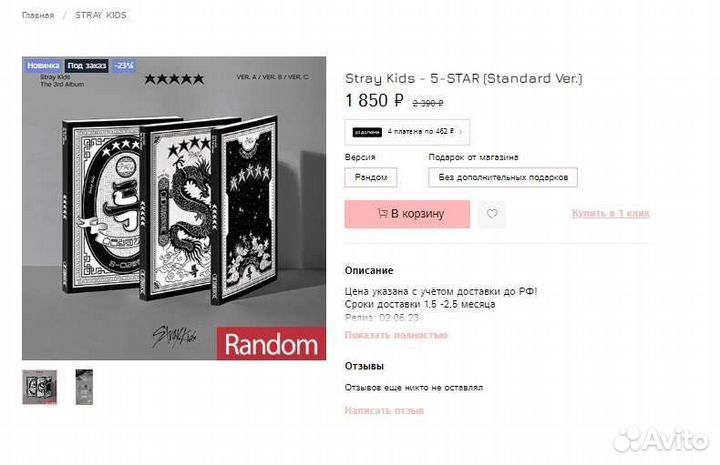Open STRAY KIDS breadcrumb category

click(101, 15)
